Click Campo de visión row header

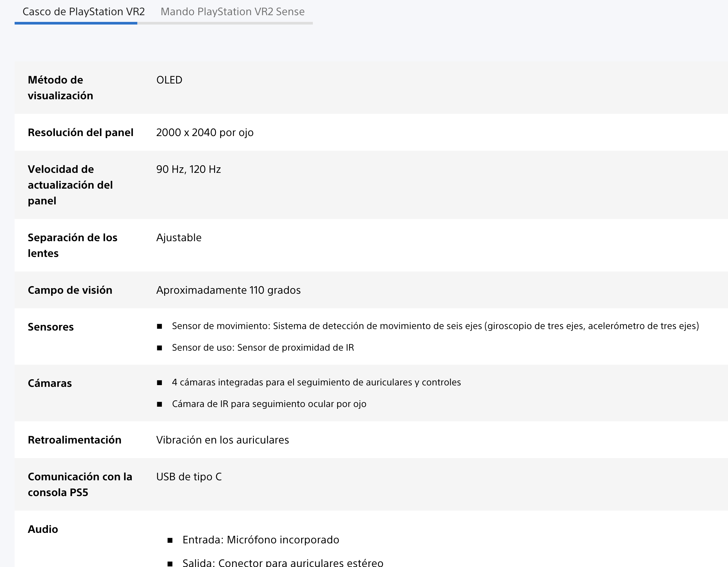[70, 290]
